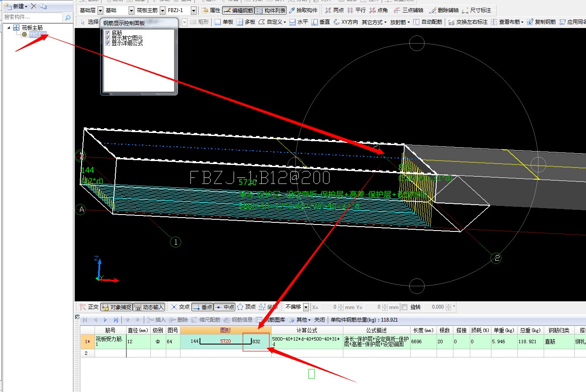586x392 pixels.
Task: Open 放射筋 radial rebar menu
Action: pos(400,22)
